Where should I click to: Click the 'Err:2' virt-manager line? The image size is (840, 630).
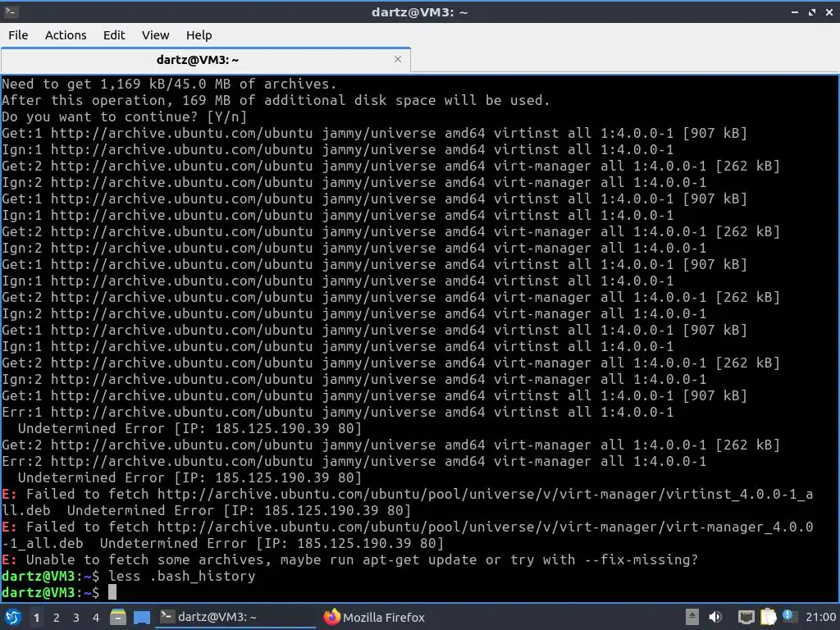(354, 461)
